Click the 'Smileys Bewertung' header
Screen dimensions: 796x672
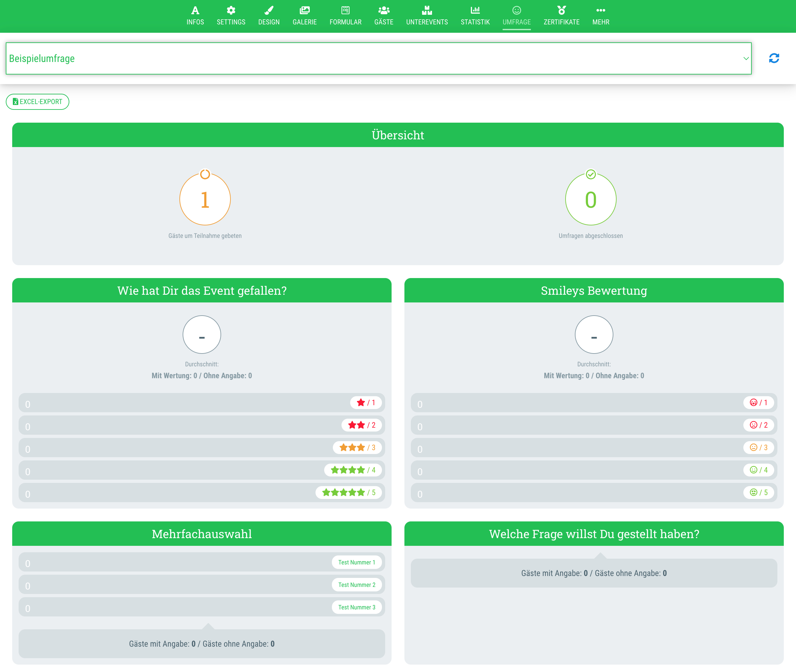click(x=594, y=290)
